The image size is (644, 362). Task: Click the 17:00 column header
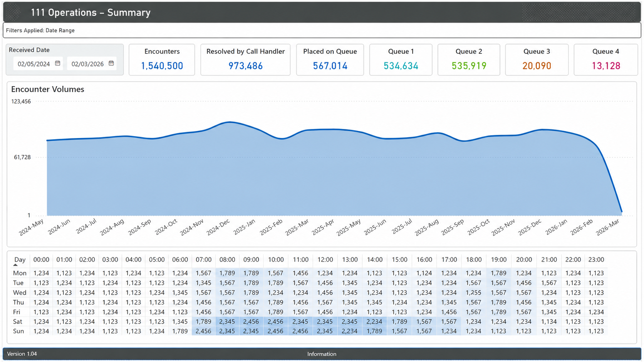449,260
